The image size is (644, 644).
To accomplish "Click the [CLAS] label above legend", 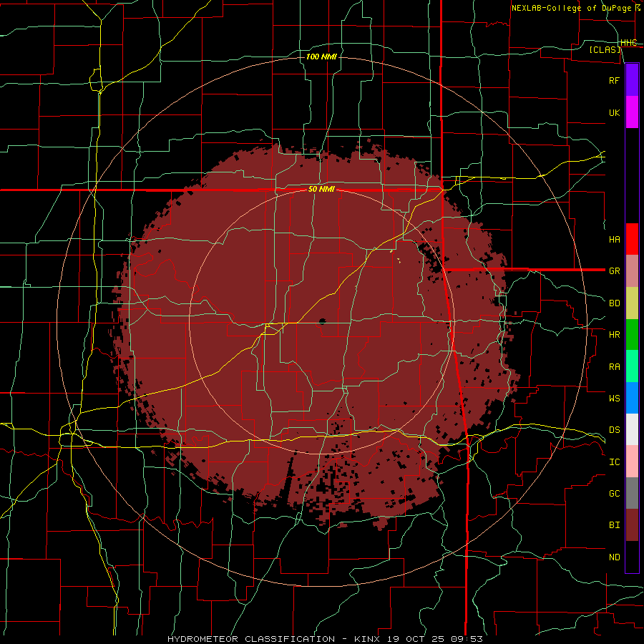I will pos(605,49).
